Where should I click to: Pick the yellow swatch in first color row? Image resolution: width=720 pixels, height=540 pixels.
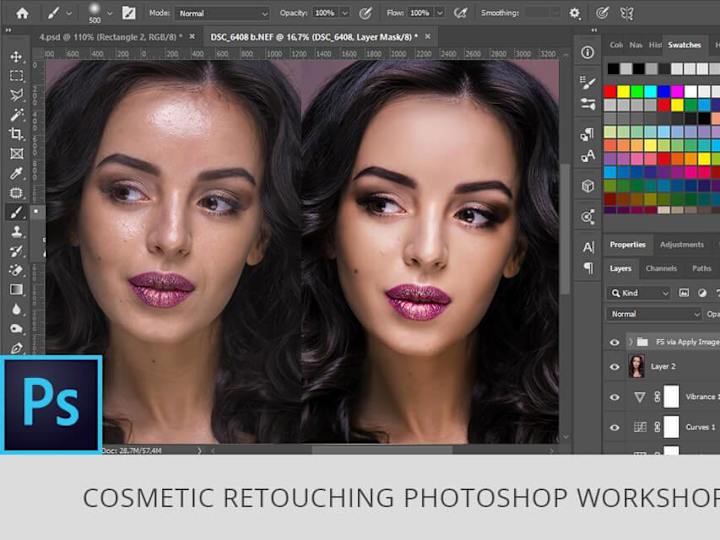click(x=623, y=91)
